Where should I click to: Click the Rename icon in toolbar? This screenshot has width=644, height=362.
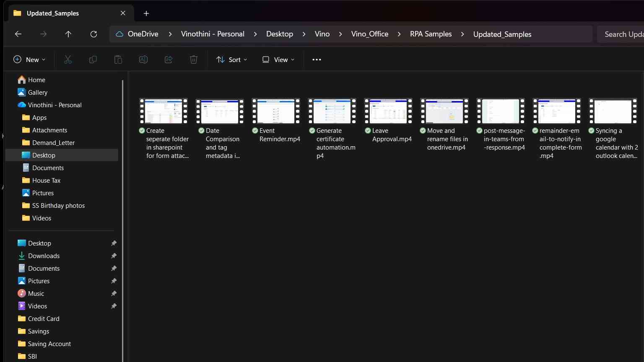[x=143, y=59]
